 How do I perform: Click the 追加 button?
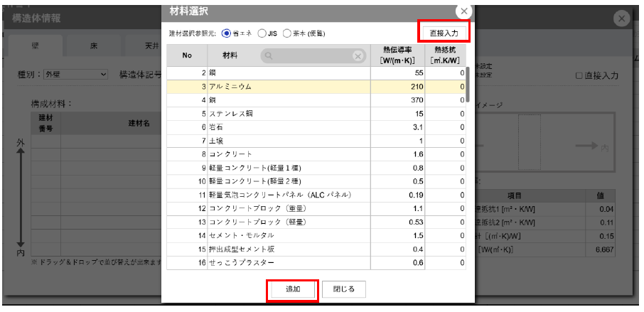292,289
